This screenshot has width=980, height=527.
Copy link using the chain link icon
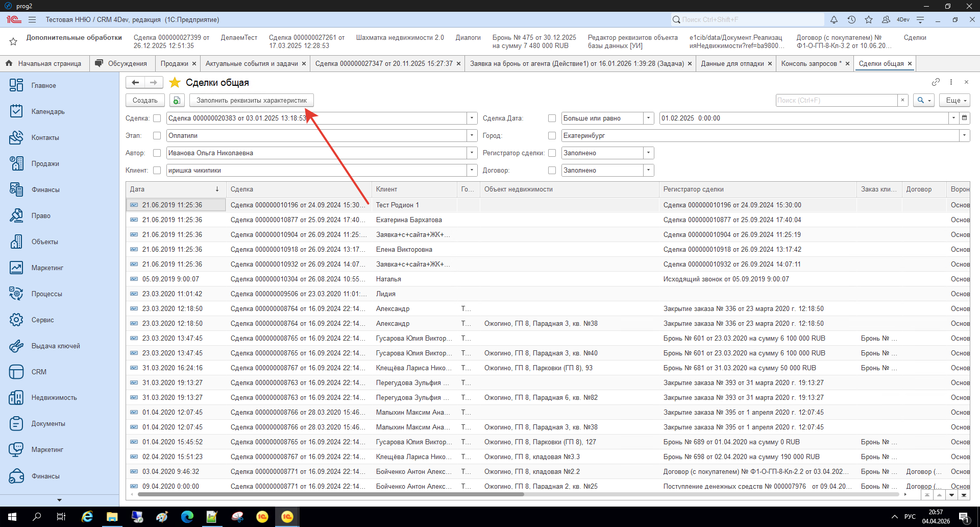[x=936, y=82]
